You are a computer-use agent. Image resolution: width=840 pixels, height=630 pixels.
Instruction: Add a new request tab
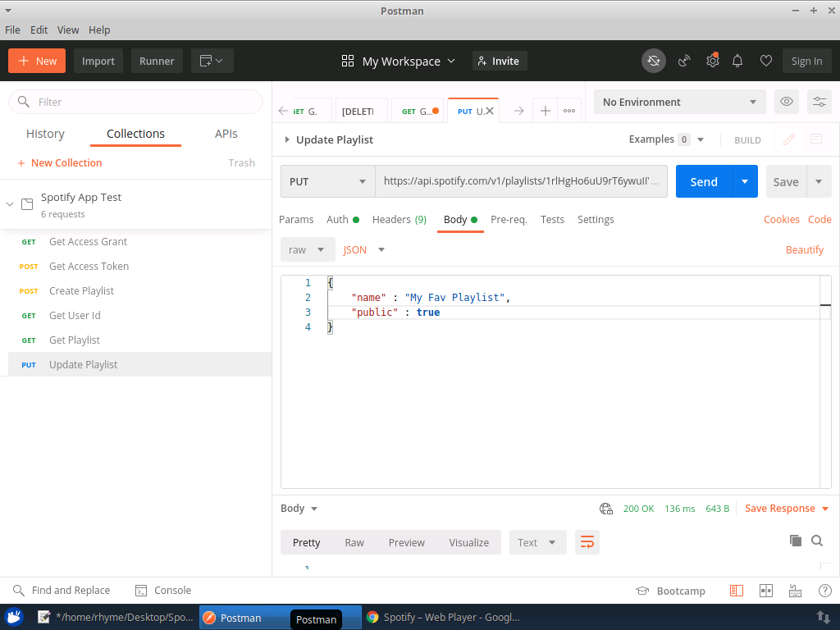tap(545, 111)
